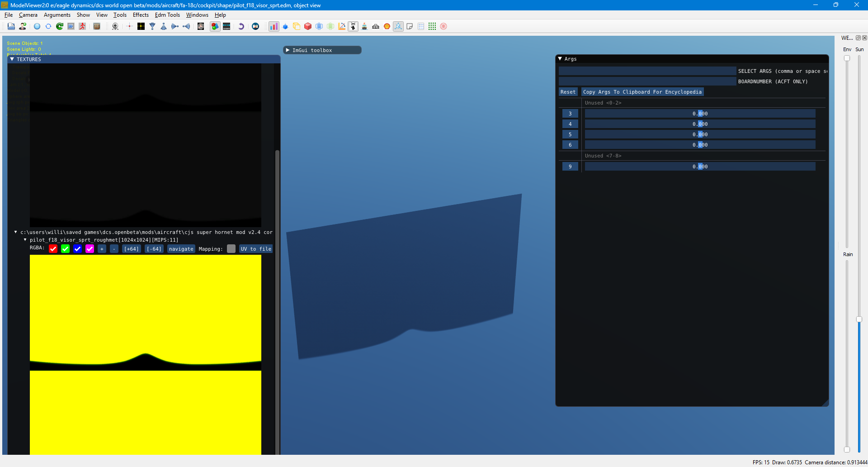Screen dimensions: 868x467
Task: Open the Effects menu
Action: [x=141, y=15]
